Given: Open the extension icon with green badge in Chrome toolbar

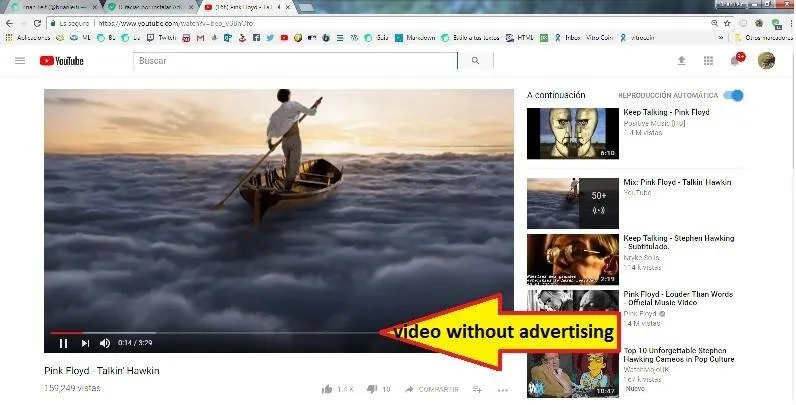Looking at the screenshot, I should click(776, 23).
